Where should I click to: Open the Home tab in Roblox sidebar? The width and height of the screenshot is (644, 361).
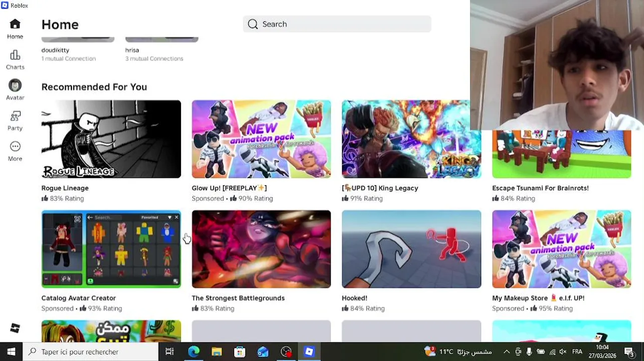point(15,29)
